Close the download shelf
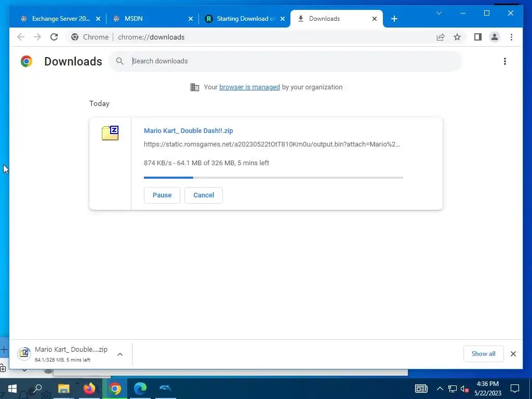 point(513,354)
